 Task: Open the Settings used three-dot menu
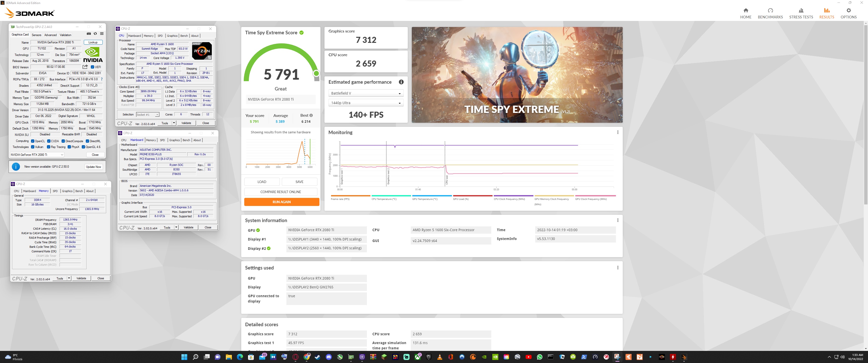click(617, 268)
